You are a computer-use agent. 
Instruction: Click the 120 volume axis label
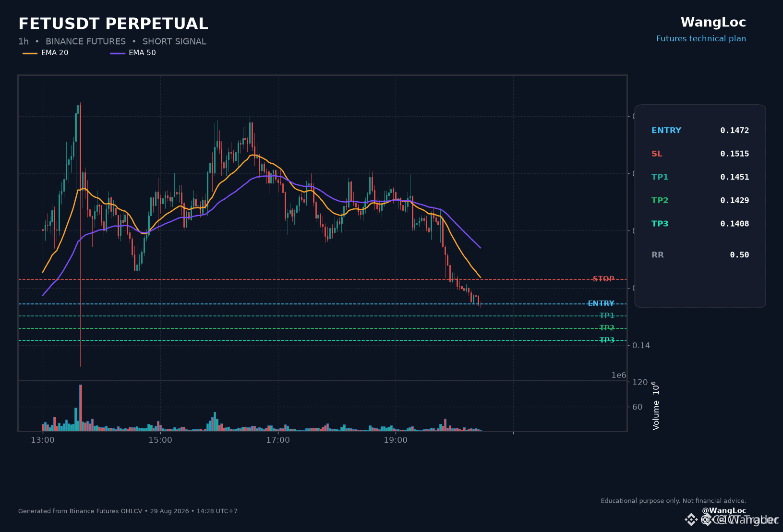point(640,382)
